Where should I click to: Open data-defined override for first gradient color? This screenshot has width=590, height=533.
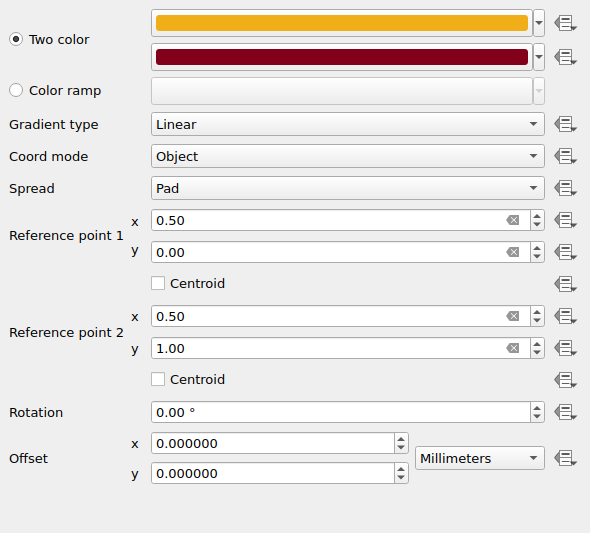[x=565, y=23]
